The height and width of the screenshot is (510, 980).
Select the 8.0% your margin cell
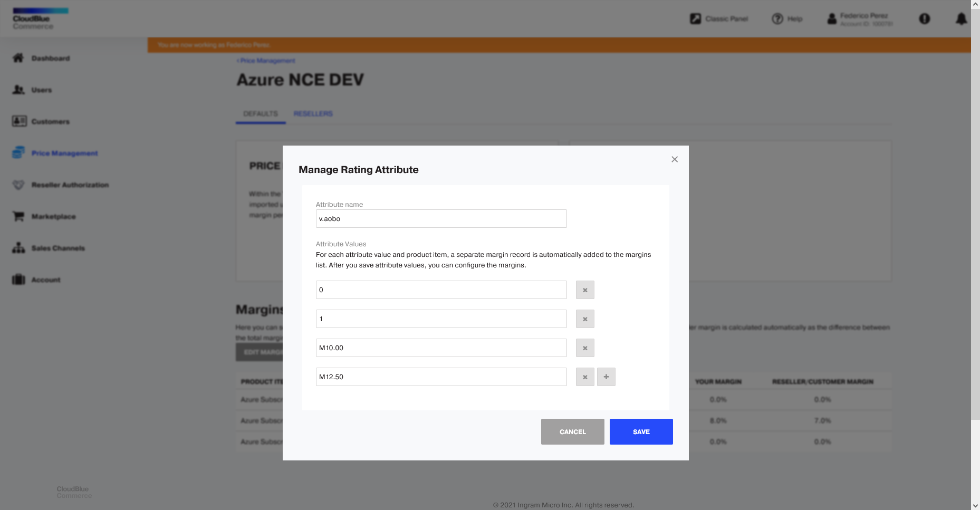718,421
